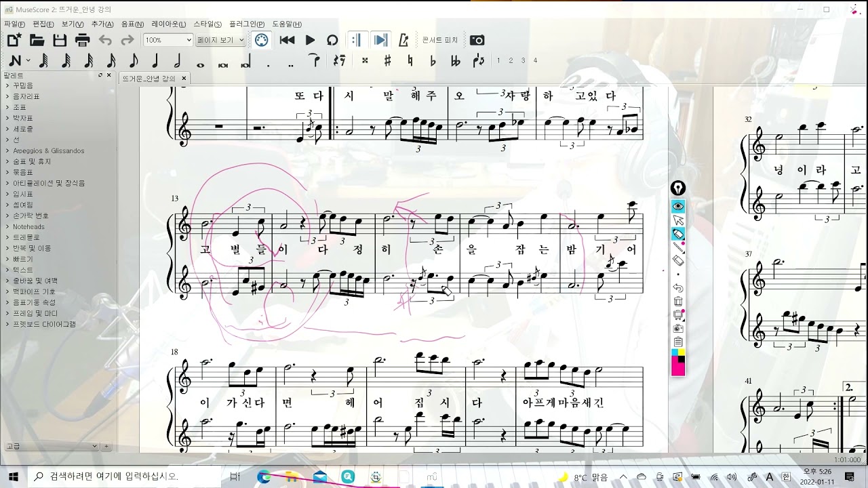Undock the 팔레트 panel
868x488 pixels.
coord(100,75)
